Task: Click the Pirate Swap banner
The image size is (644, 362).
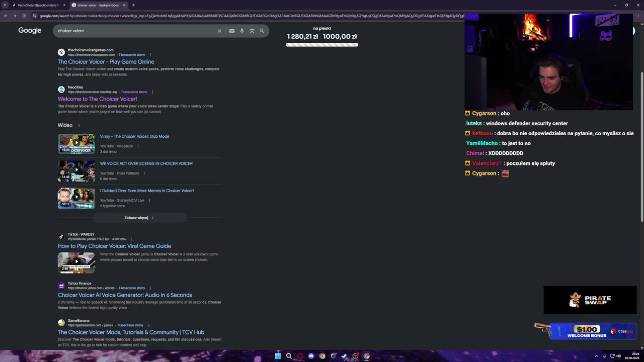Action: coord(590,300)
